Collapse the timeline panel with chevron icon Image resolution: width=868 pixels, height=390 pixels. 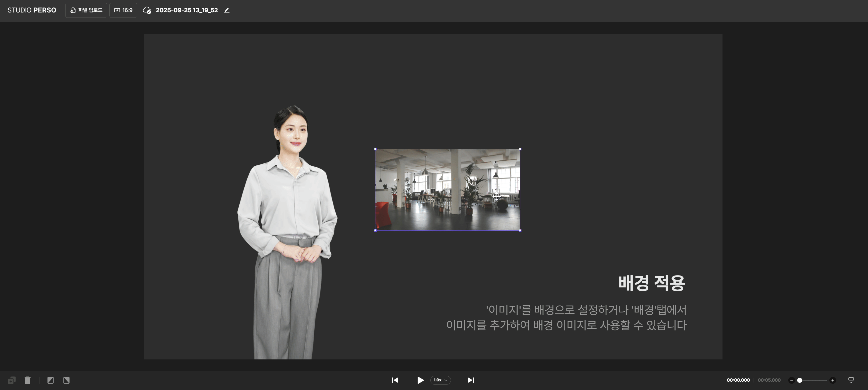[851, 380]
